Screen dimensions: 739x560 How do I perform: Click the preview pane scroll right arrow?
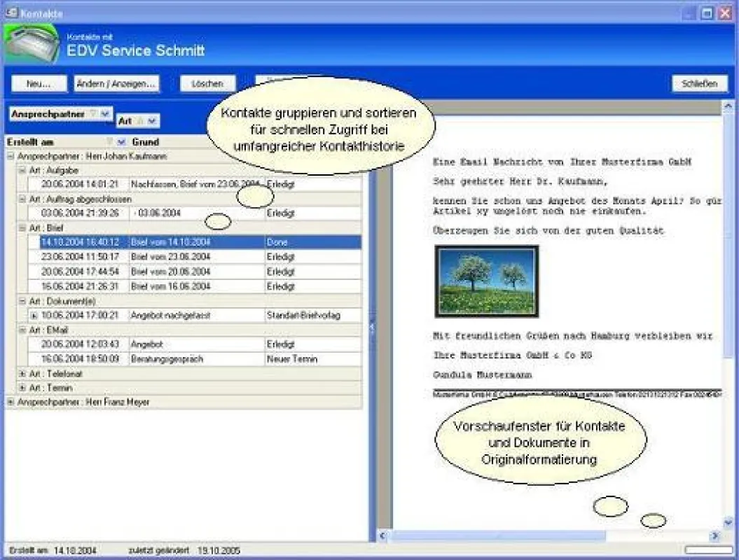point(716,535)
